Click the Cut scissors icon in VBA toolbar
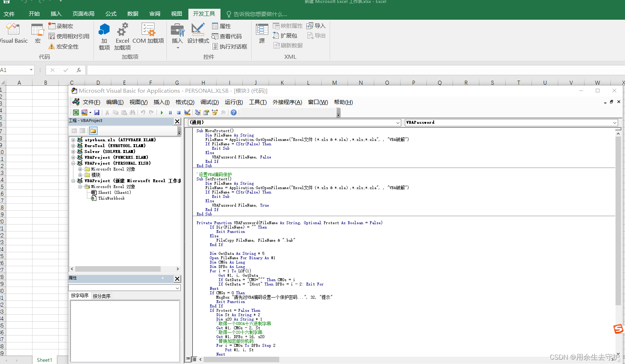 (107, 112)
